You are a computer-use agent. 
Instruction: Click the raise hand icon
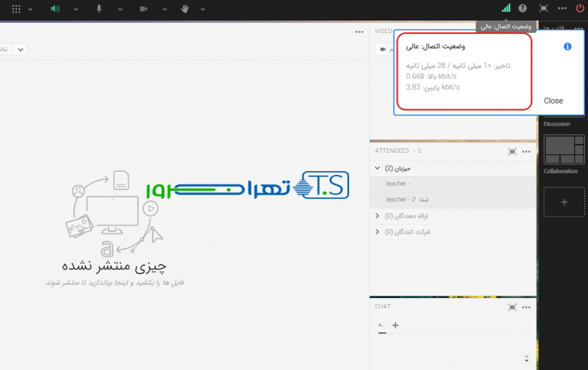(184, 9)
